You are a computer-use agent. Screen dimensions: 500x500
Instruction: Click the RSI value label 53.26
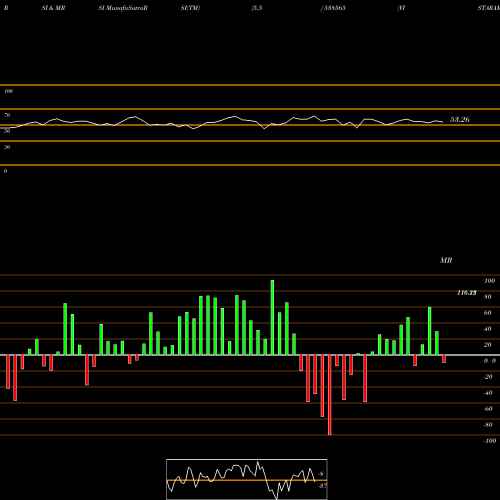(x=460, y=119)
